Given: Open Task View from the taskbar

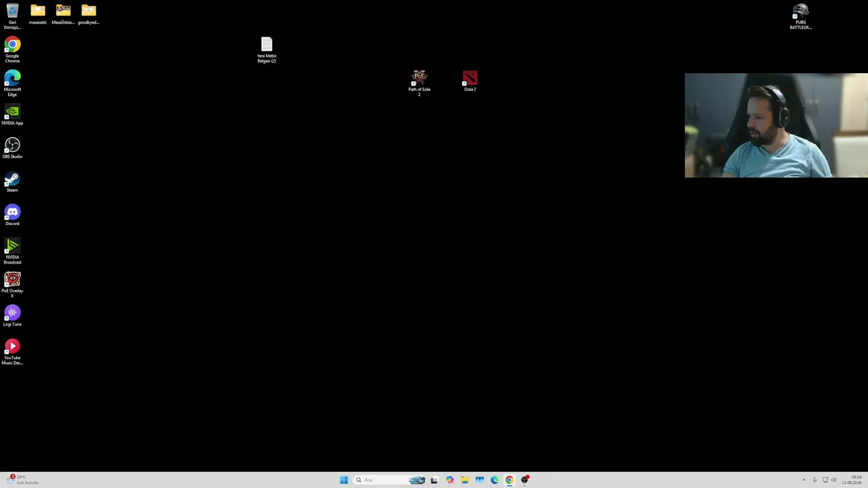Looking at the screenshot, I should click(434, 480).
